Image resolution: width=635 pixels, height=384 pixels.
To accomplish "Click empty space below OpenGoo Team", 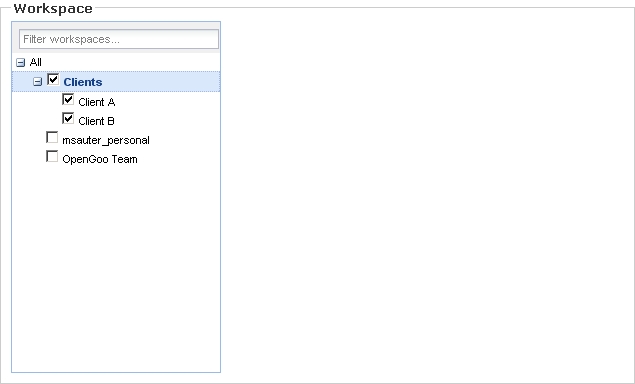I will click(116, 267).
